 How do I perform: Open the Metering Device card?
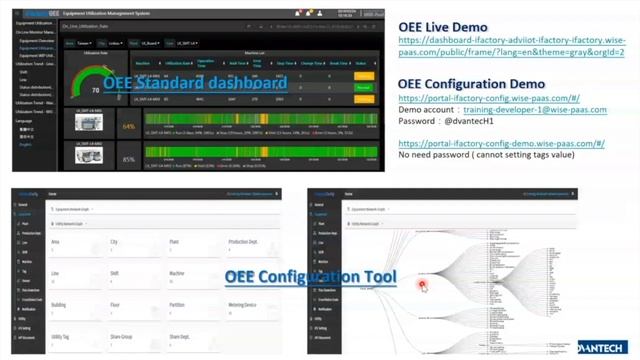click(253, 309)
